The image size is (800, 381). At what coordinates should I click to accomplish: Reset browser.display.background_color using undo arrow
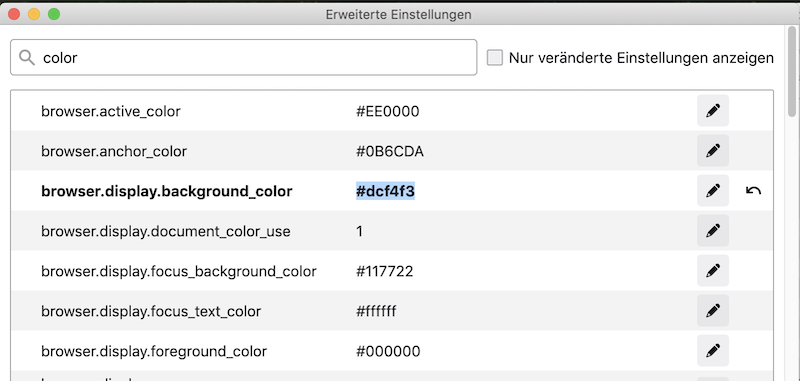[753, 191]
